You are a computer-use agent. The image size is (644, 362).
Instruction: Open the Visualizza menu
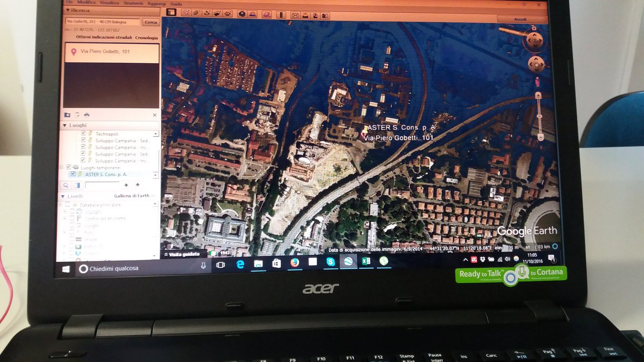(109, 3)
